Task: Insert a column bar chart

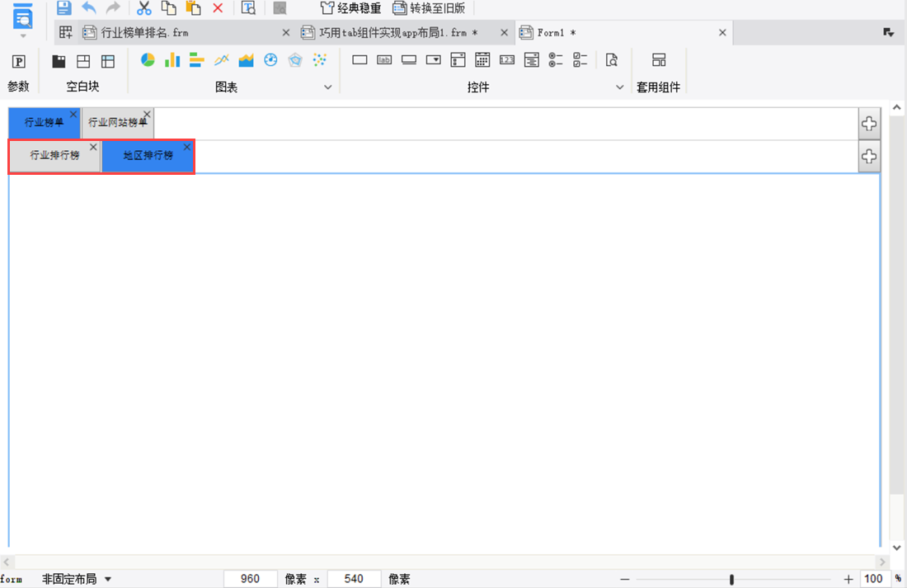Action: coord(172,59)
